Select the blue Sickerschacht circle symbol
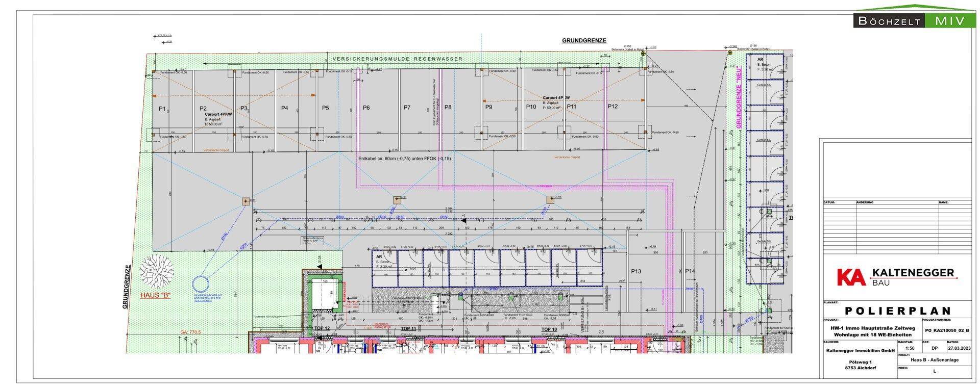 [x=201, y=283]
